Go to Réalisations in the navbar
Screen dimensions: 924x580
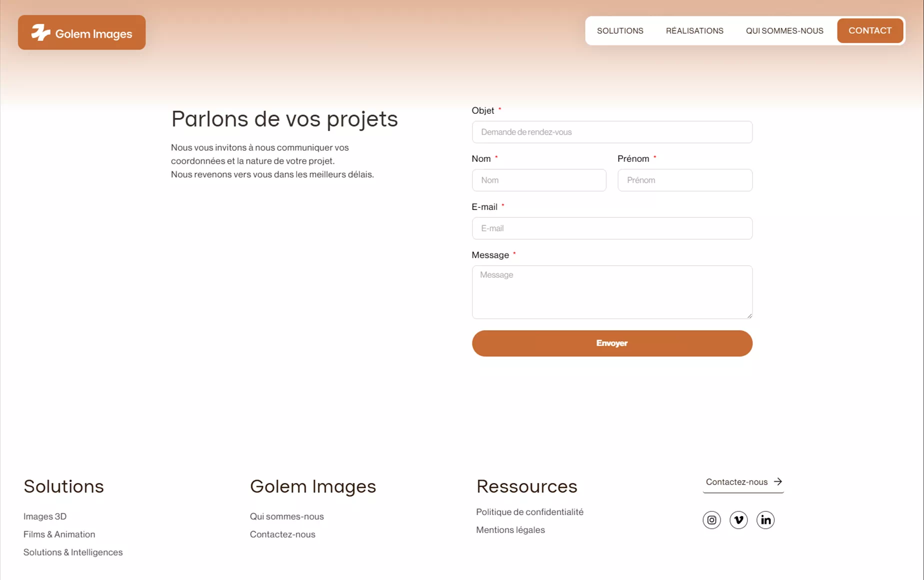(x=694, y=31)
